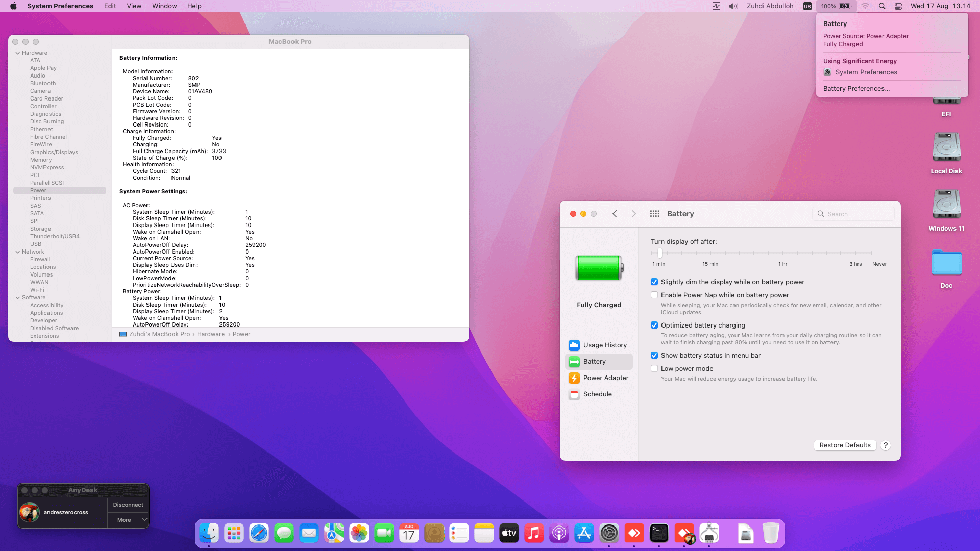The height and width of the screenshot is (551, 980).
Task: Click Restore Defaults button
Action: click(x=845, y=445)
